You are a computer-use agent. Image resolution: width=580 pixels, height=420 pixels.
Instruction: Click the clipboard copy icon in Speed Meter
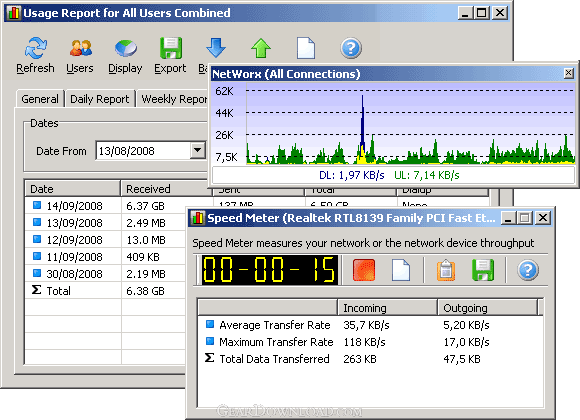(446, 270)
